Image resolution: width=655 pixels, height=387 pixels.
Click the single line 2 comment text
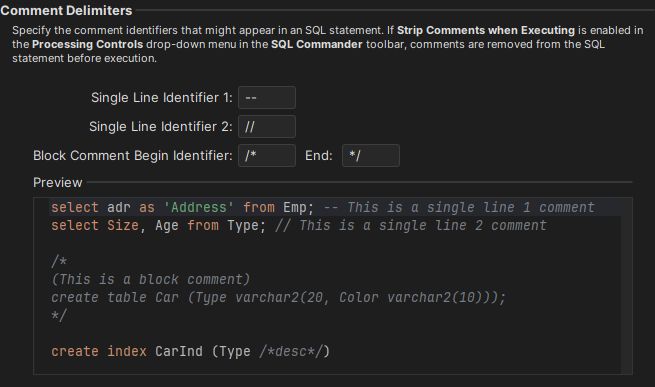click(411, 225)
